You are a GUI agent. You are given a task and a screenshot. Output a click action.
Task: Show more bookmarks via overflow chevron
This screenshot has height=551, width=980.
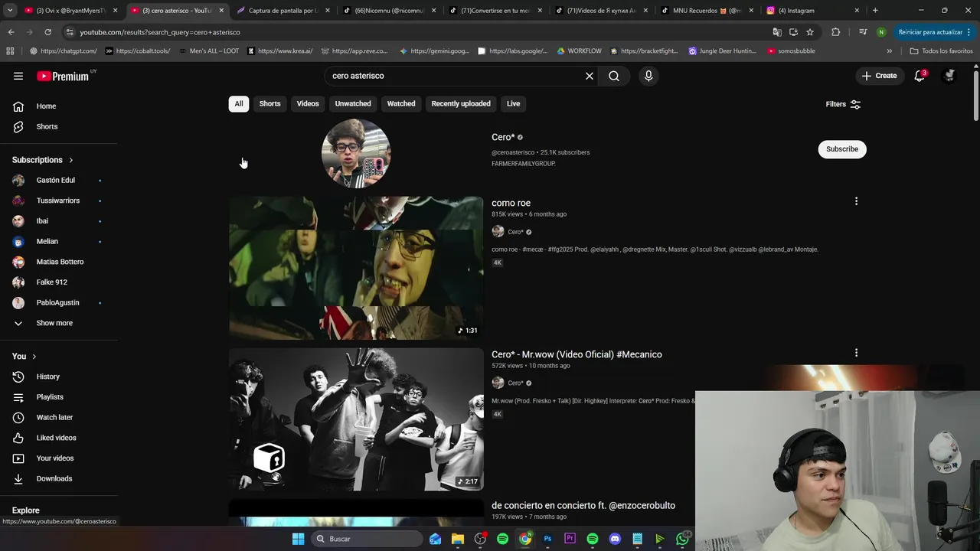tap(890, 51)
